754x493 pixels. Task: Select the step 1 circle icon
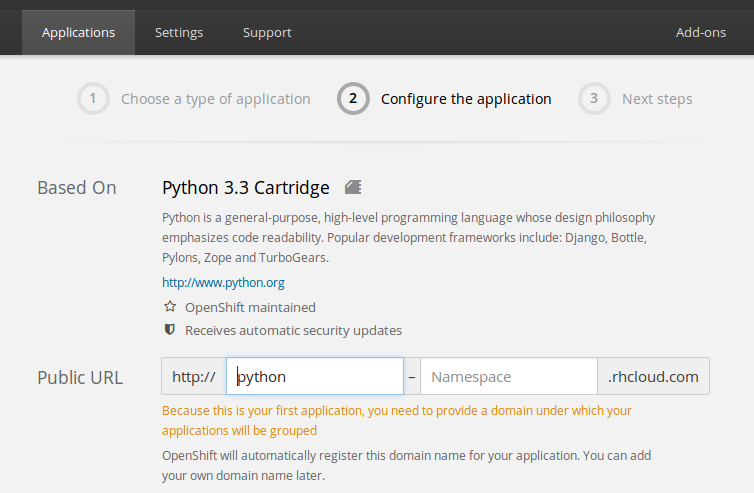pyautogui.click(x=93, y=99)
